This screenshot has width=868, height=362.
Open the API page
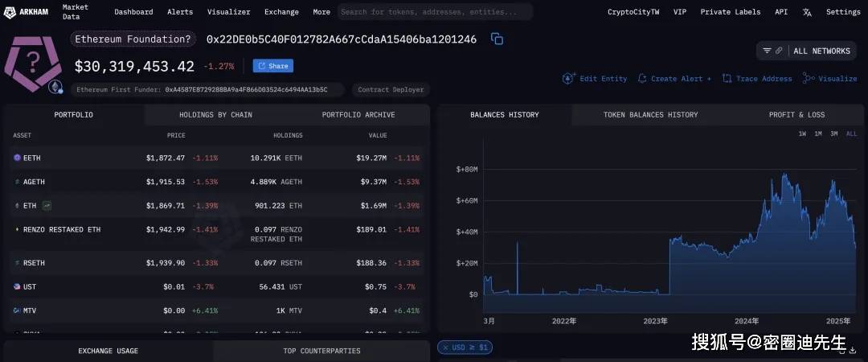tap(781, 11)
